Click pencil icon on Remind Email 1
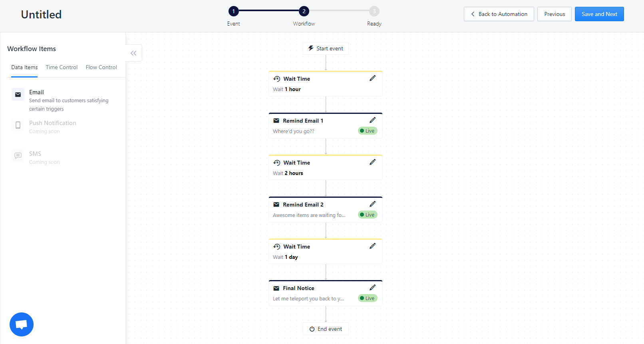This screenshot has height=344, width=644. pyautogui.click(x=372, y=120)
